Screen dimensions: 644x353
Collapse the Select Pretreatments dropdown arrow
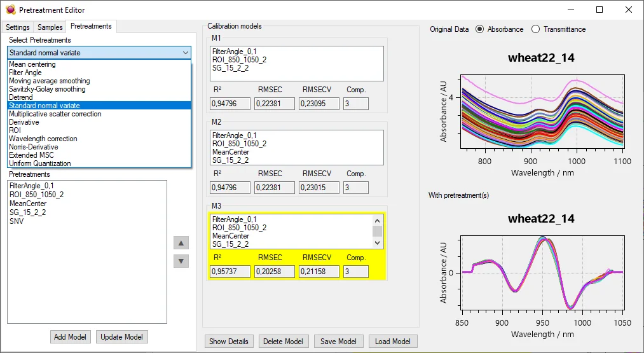185,53
